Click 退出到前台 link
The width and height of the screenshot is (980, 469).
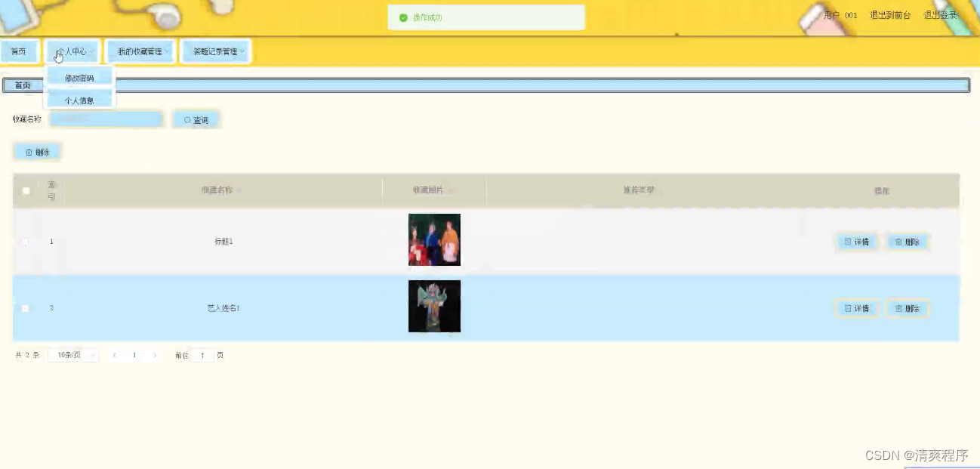pos(890,15)
